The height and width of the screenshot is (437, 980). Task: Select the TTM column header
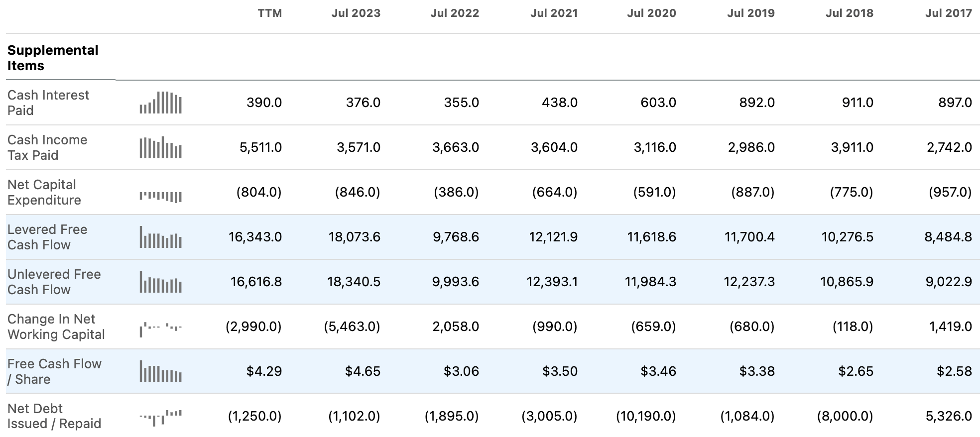269,13
